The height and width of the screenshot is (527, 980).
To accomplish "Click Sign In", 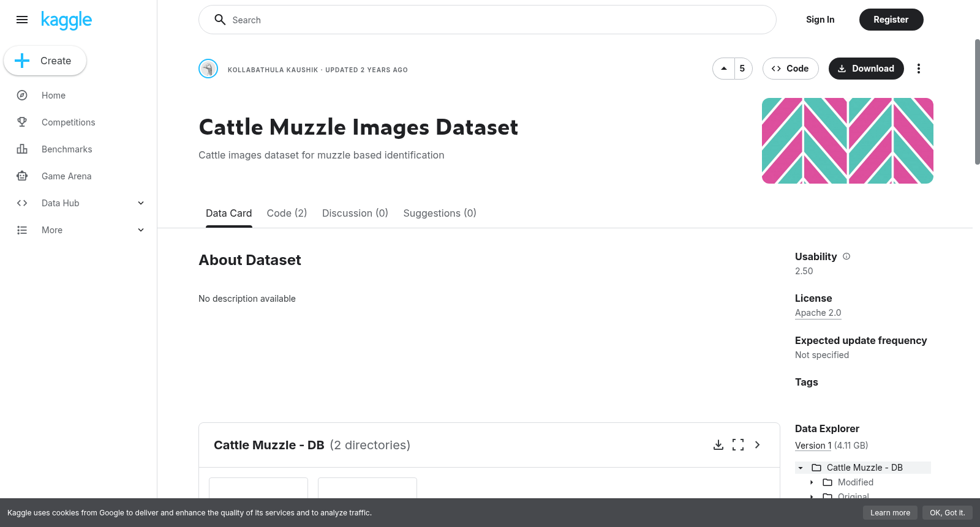I will [820, 20].
